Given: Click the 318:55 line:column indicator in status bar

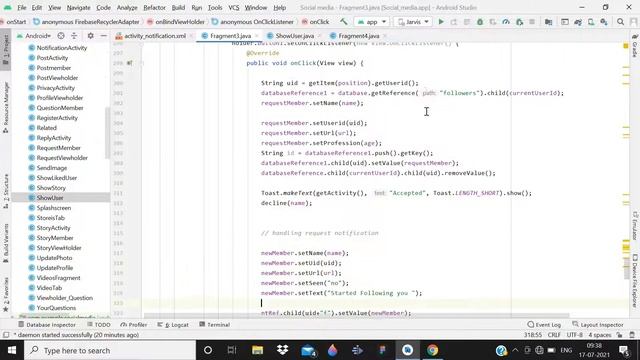Looking at the screenshot, I should pos(533,335).
